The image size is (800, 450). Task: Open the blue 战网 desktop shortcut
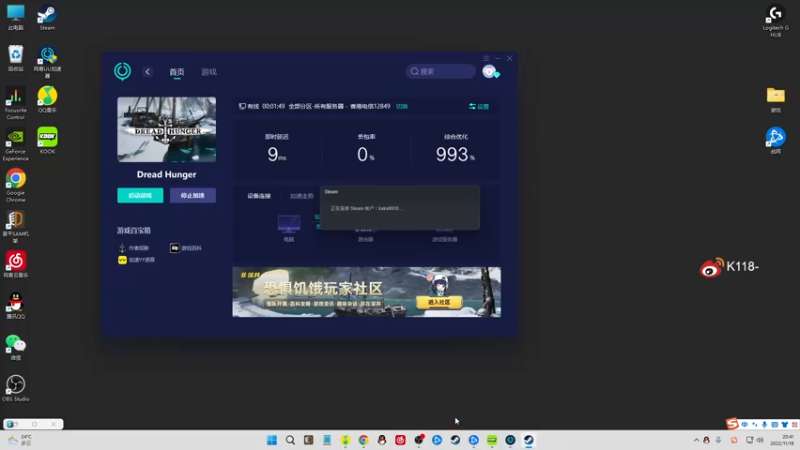(x=776, y=140)
